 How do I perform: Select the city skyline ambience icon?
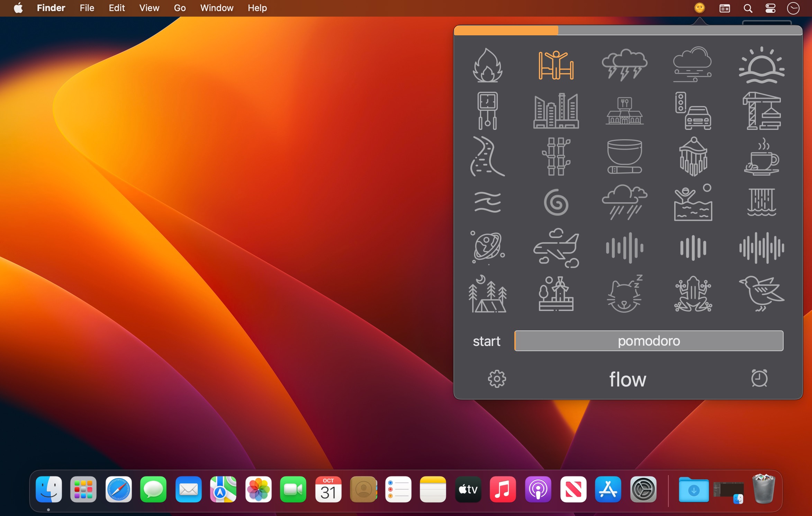[556, 111]
